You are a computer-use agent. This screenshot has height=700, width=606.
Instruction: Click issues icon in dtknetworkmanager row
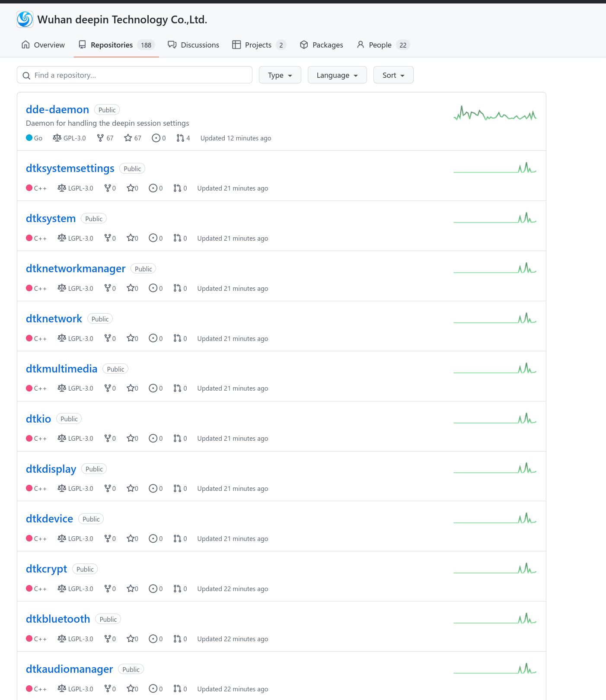click(x=153, y=288)
